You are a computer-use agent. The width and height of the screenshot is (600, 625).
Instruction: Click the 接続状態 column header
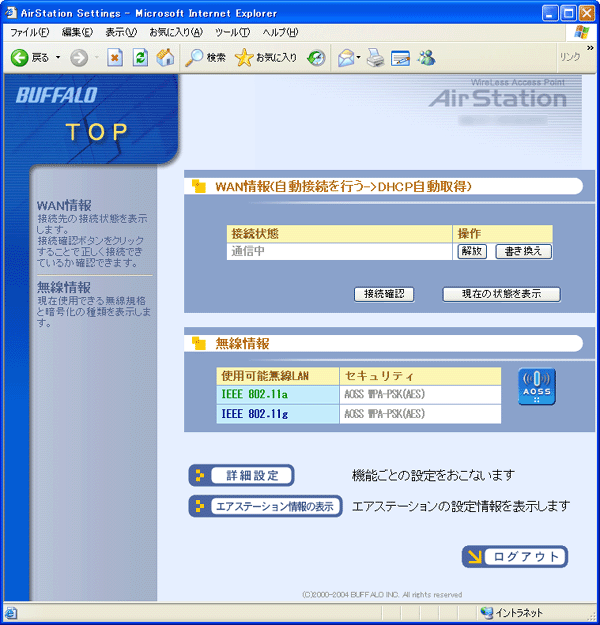[x=339, y=234]
